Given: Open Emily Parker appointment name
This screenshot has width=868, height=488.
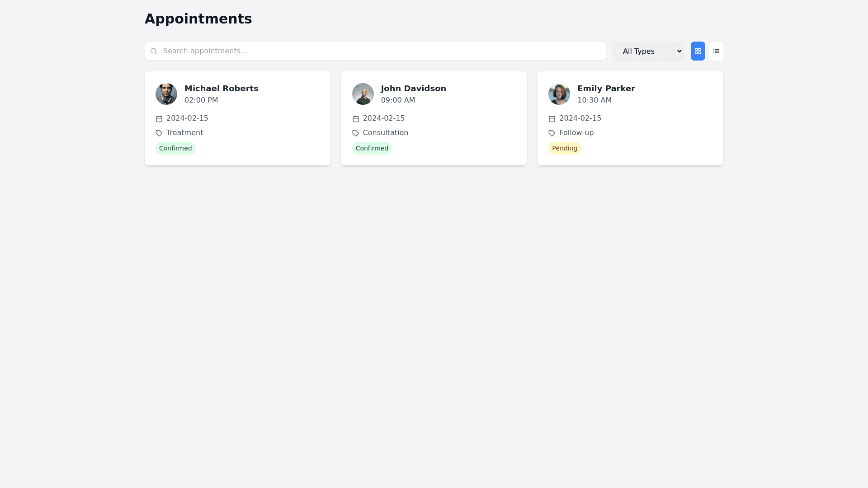Looking at the screenshot, I should 606,89.
